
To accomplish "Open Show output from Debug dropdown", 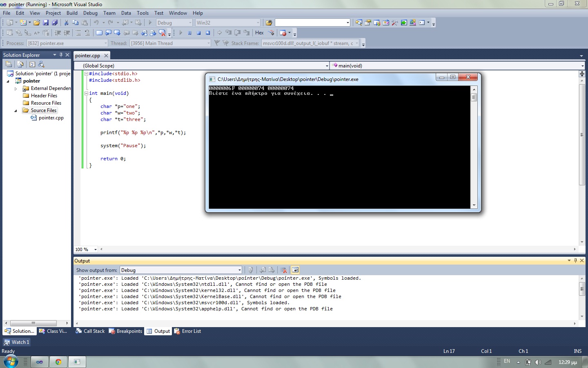I will (181, 270).
